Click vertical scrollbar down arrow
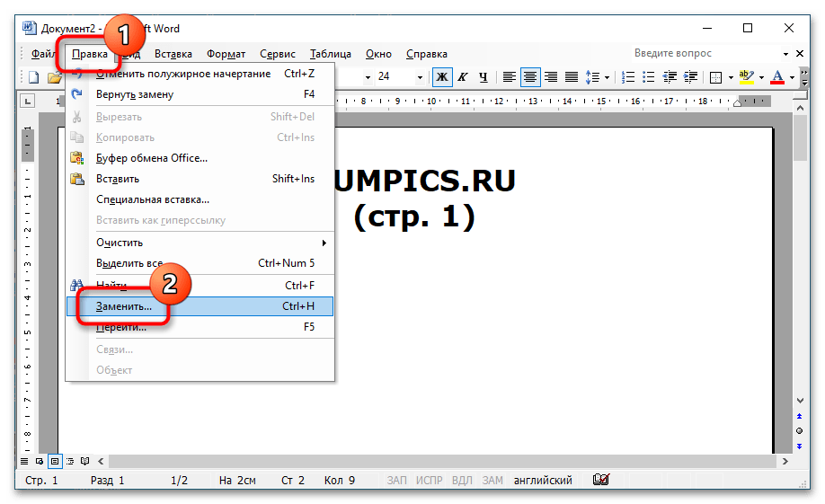This screenshot has width=825, height=504. tap(800, 401)
